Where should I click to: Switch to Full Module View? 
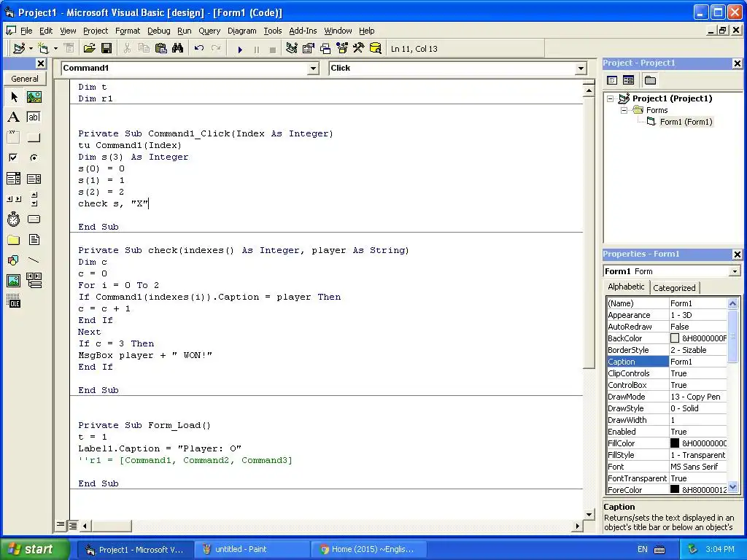point(72,526)
